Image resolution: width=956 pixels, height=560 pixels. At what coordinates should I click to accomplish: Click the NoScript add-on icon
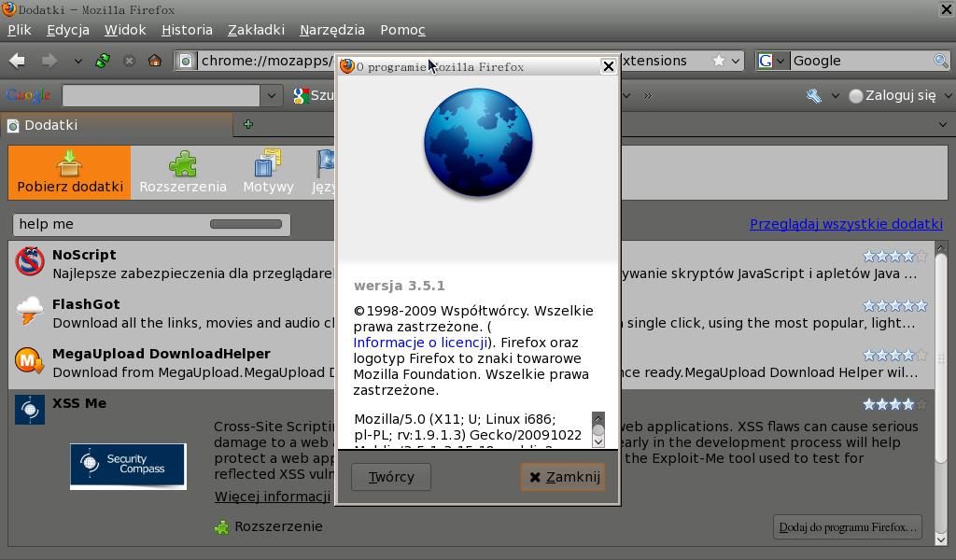30,261
